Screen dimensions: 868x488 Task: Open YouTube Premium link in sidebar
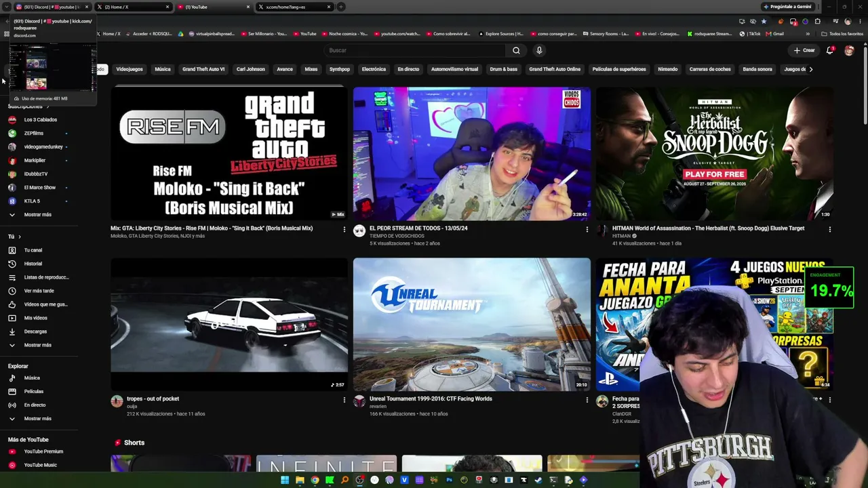point(44,451)
